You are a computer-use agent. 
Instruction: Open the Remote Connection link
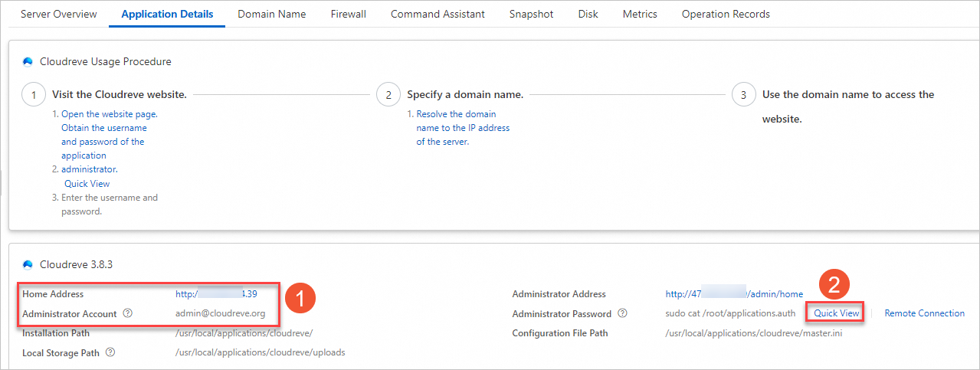924,313
